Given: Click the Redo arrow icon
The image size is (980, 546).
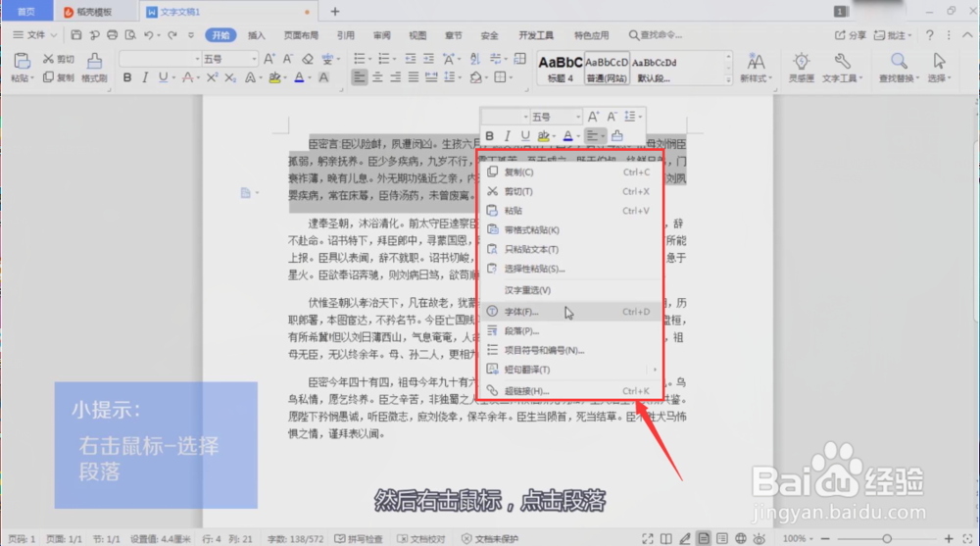Looking at the screenshot, I should (x=171, y=35).
